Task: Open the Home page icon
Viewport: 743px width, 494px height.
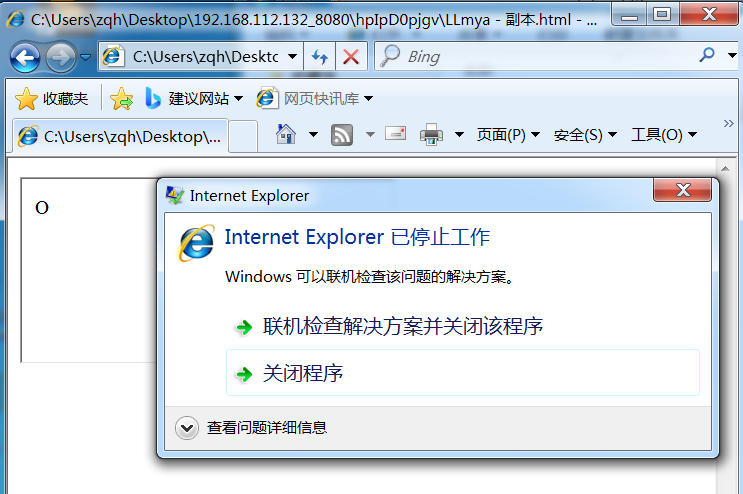Action: (x=286, y=135)
